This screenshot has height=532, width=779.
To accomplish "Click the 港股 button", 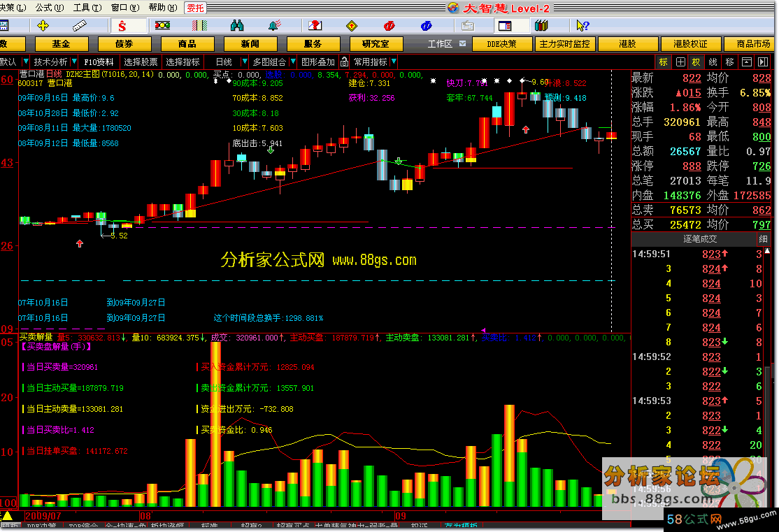I will [x=627, y=44].
